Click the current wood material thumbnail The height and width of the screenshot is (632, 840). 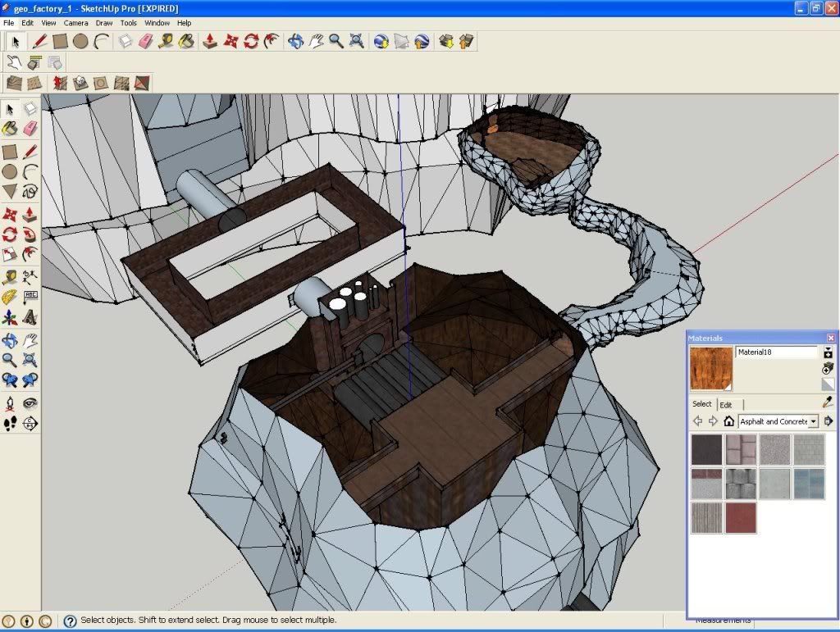tap(711, 368)
